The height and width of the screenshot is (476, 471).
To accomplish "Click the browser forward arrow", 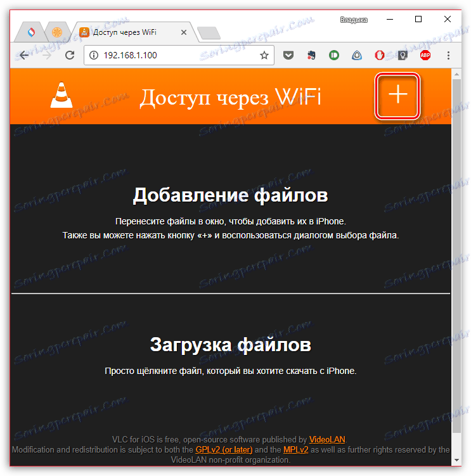I will pyautogui.click(x=47, y=55).
